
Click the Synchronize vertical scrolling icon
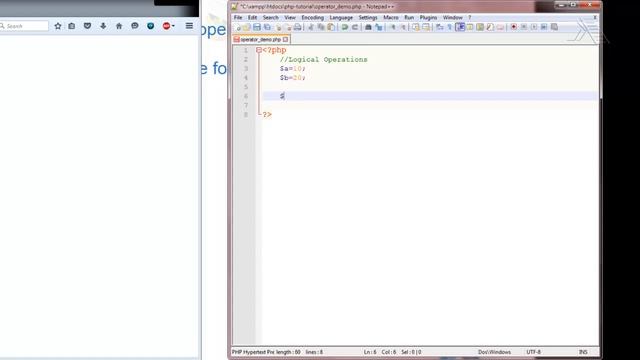pos(416,27)
